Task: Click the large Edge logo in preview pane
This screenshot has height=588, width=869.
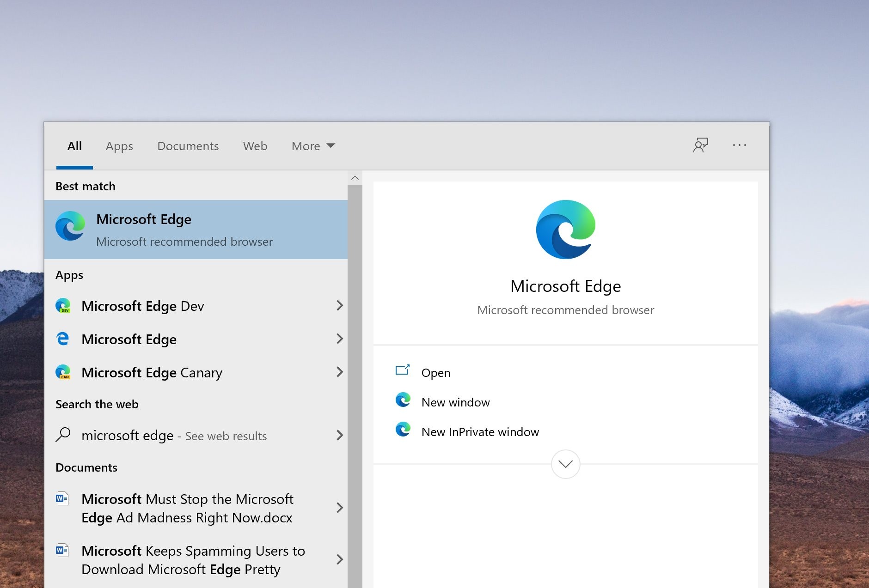Action: pyautogui.click(x=565, y=230)
